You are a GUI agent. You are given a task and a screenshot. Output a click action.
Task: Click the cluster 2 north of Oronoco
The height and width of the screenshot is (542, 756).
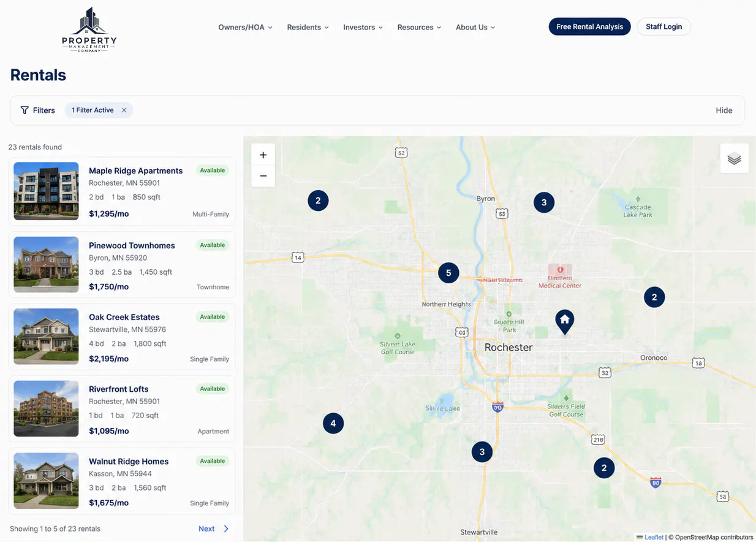[654, 297]
